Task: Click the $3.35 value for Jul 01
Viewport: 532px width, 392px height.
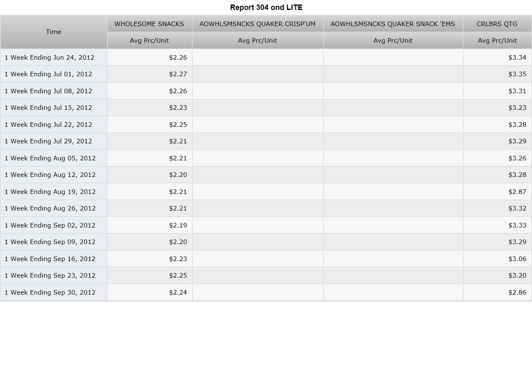Action: coord(517,74)
